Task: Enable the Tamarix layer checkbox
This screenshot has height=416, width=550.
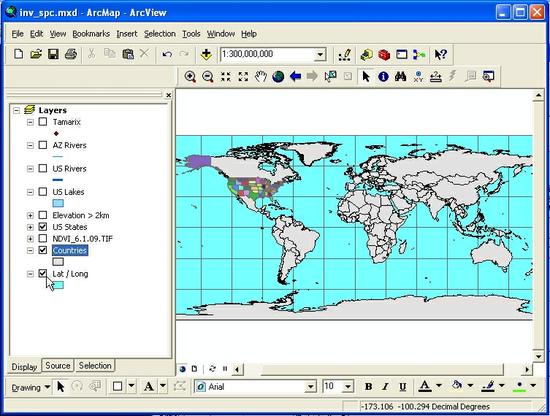Action: point(43,122)
